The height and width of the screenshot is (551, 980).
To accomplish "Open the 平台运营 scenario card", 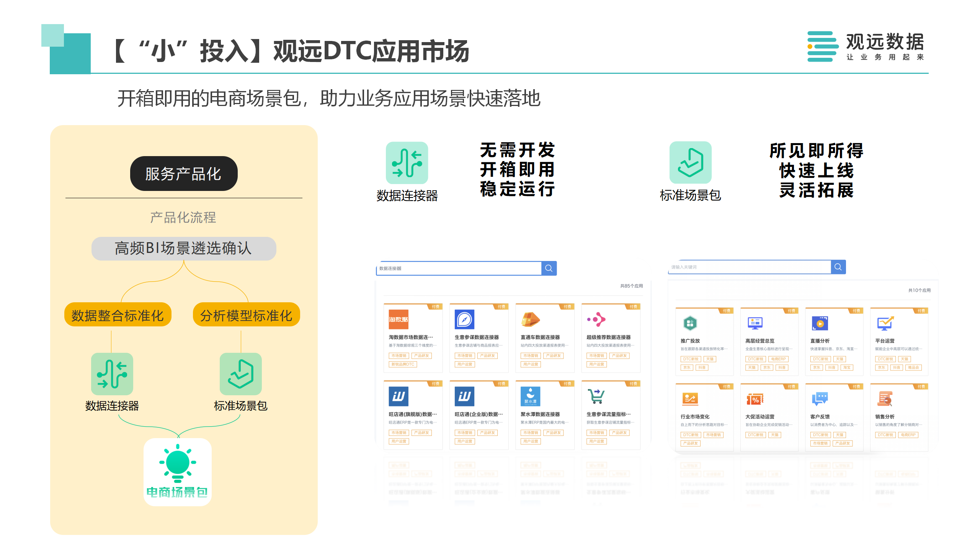I will (884, 341).
